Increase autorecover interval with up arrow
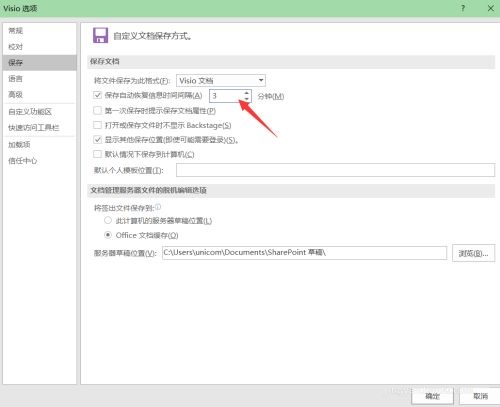500x407 pixels. coord(246,93)
